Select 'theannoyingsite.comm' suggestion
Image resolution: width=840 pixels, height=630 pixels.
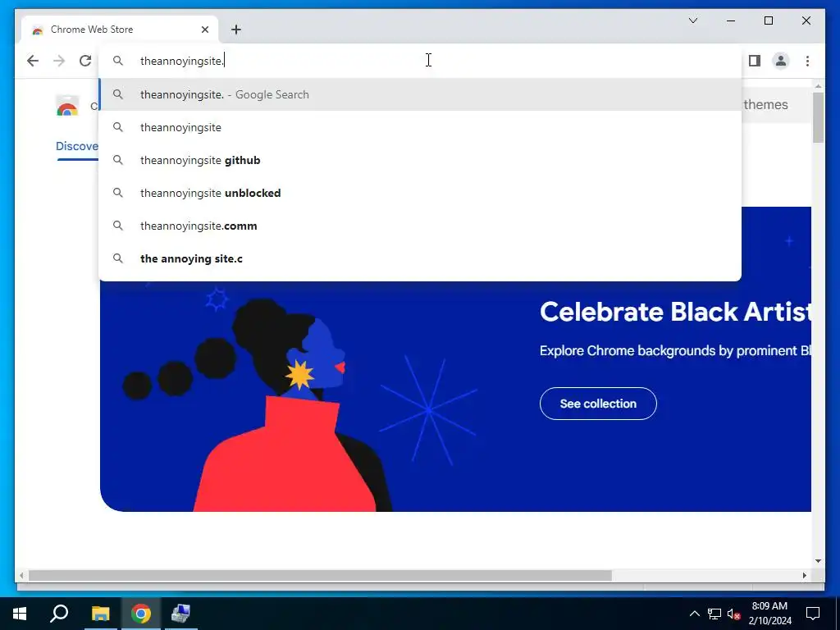(421, 226)
